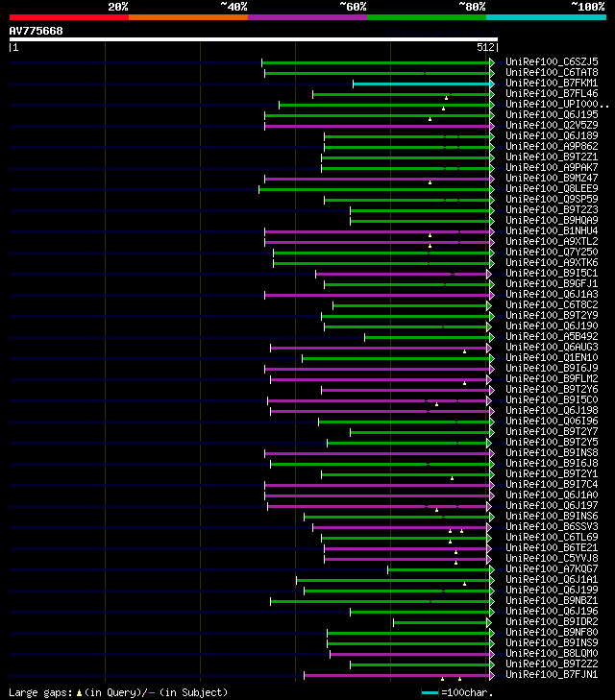Click the UniRef100_B9I5C0 label
615x700 pixels.
click(552, 400)
